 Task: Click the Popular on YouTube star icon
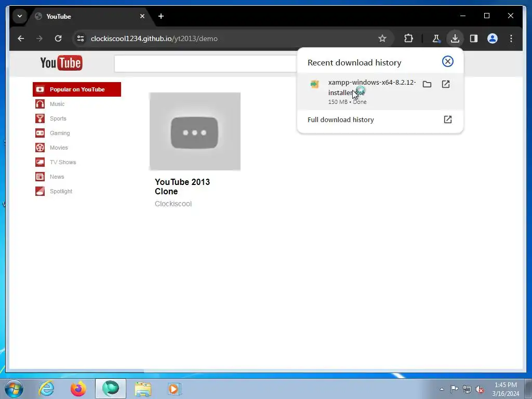pos(40,89)
